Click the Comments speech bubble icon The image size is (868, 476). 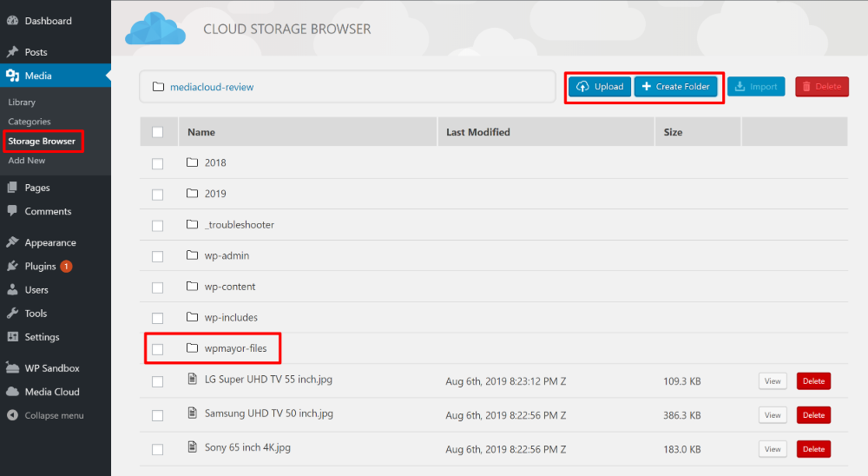(12, 211)
